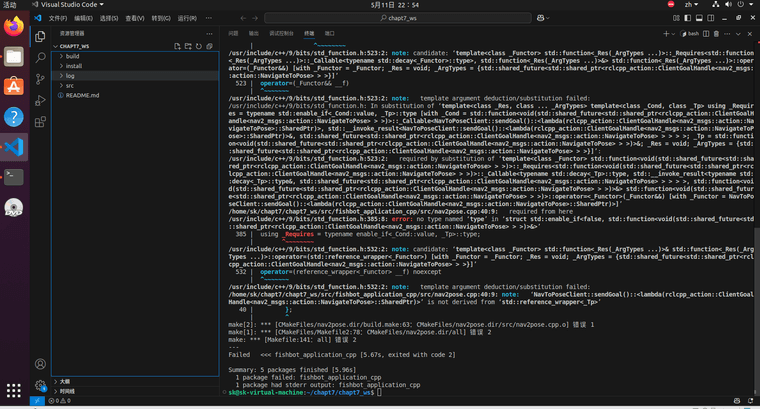Open the Accounts menu icon

click(x=40, y=364)
